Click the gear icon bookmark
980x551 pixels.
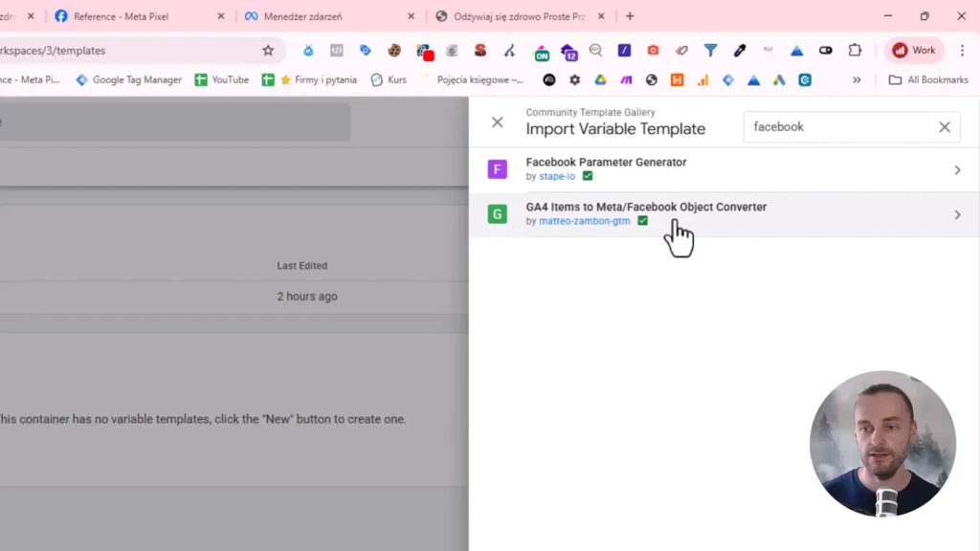click(575, 80)
